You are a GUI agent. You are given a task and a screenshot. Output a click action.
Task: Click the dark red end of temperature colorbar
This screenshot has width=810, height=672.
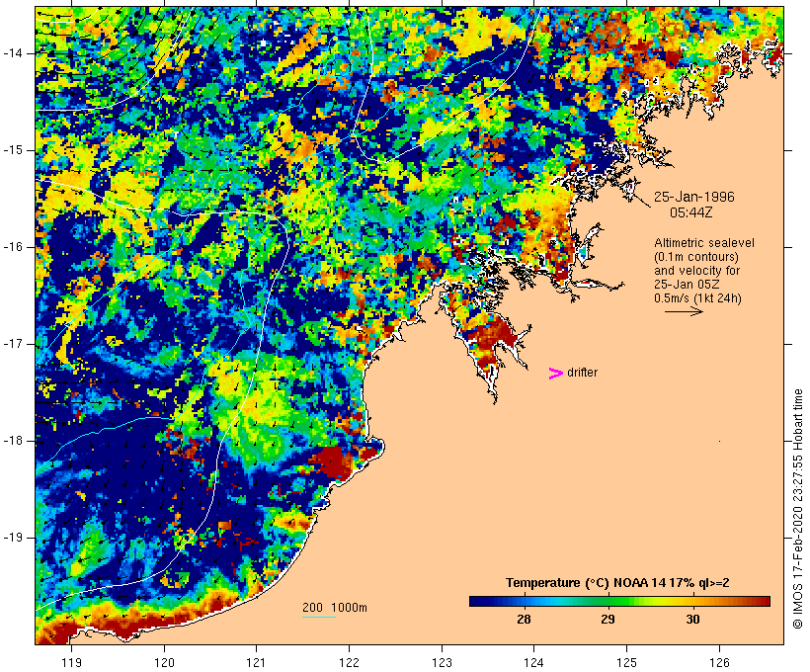pos(762,601)
